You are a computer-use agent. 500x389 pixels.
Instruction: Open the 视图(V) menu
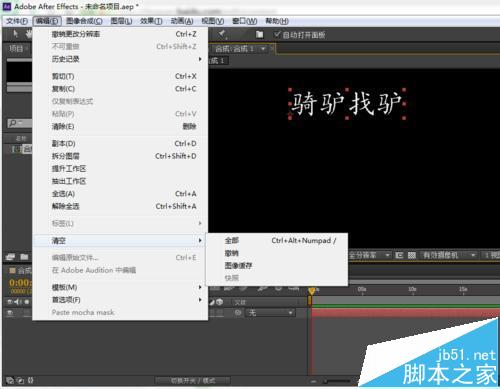tap(212, 21)
